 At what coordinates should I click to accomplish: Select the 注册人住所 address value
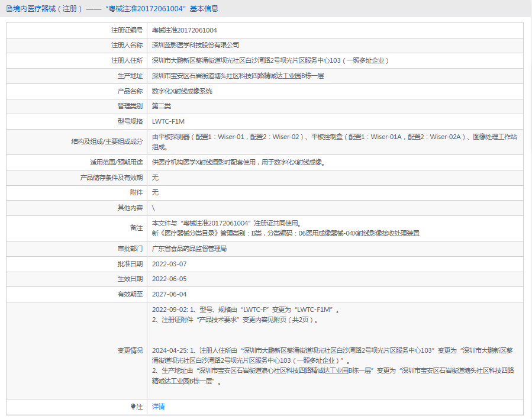pos(270,60)
